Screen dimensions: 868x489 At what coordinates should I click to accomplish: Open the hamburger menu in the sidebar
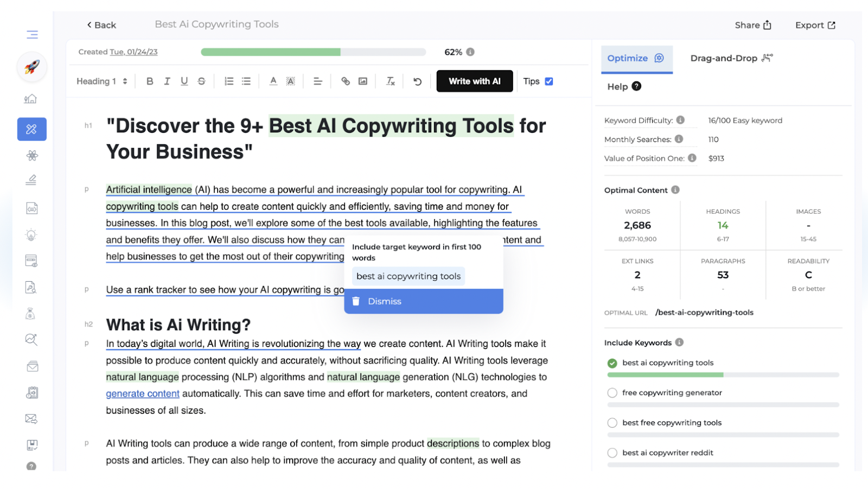(x=32, y=35)
